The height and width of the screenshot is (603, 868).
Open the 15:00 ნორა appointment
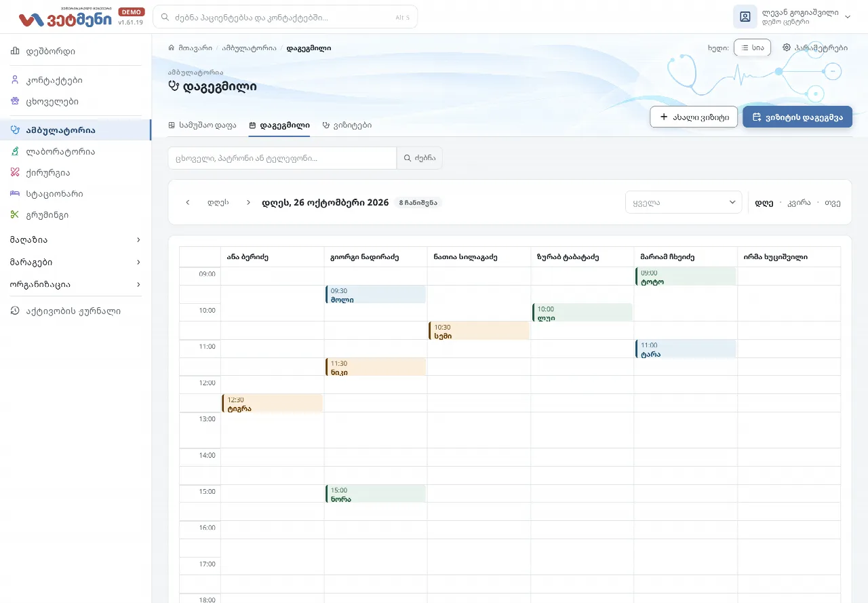coord(376,494)
